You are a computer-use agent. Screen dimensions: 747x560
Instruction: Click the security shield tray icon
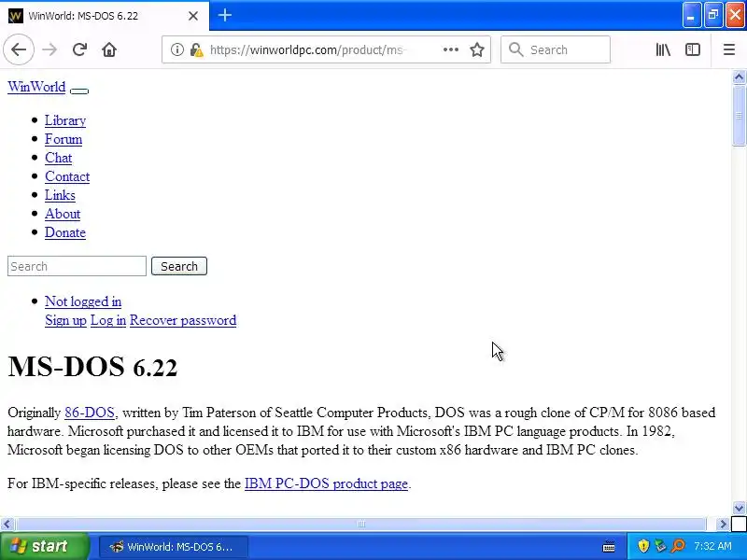643,546
